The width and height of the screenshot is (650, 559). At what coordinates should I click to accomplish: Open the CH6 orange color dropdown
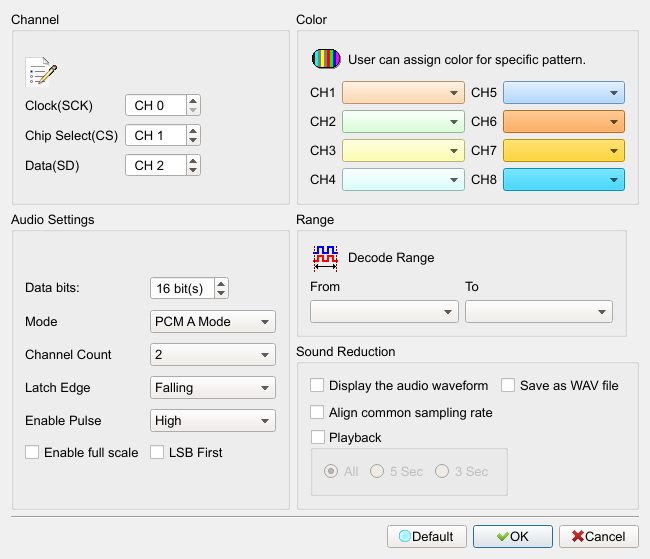pos(564,122)
